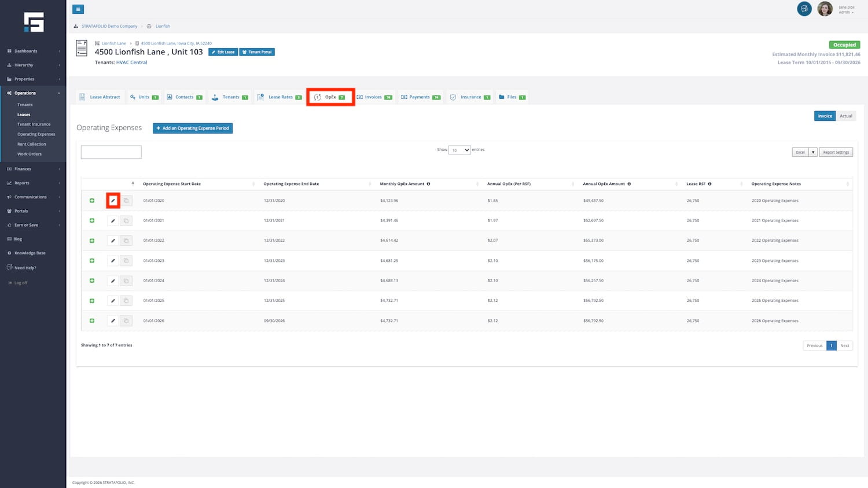868x488 pixels.
Task: Expand the 01/01/2024 row details
Action: 92,281
